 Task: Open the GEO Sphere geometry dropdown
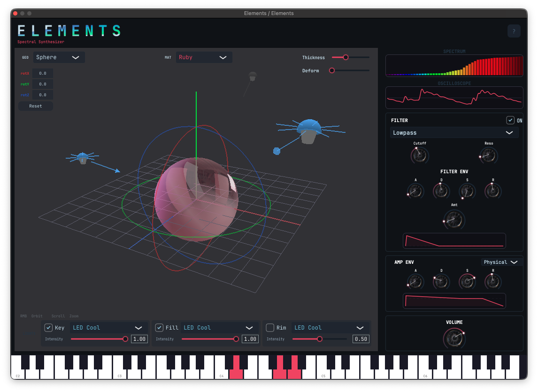[59, 57]
